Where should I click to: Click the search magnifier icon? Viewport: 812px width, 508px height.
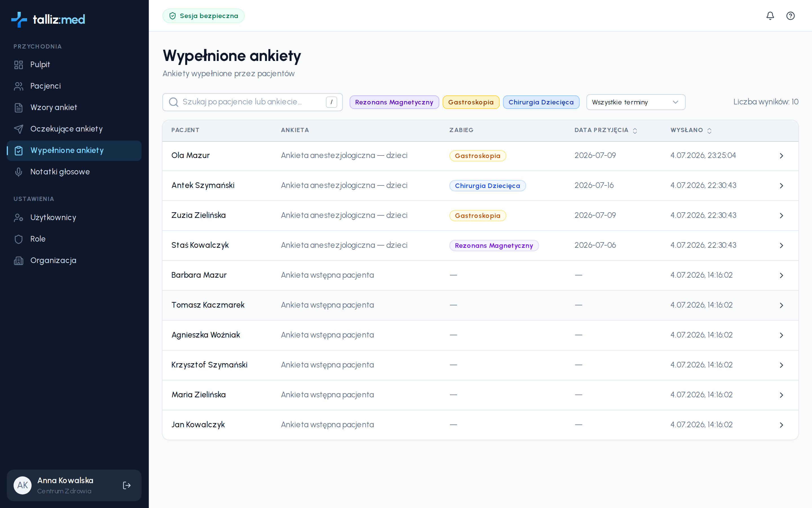[173, 102]
